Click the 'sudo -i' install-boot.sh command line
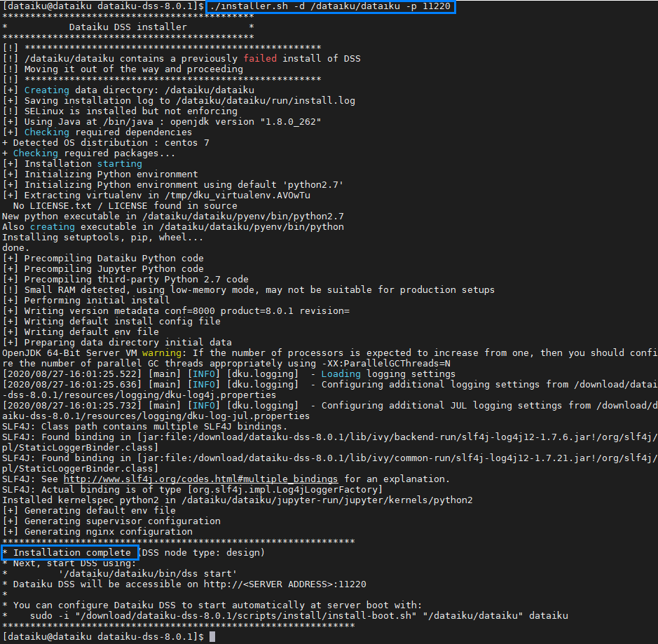658x644 pixels. (x=299, y=615)
